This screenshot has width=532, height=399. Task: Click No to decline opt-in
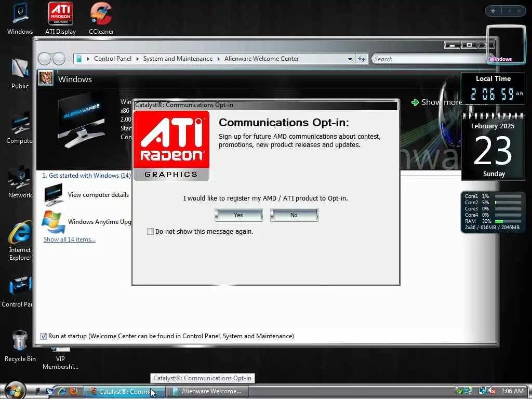click(x=294, y=215)
